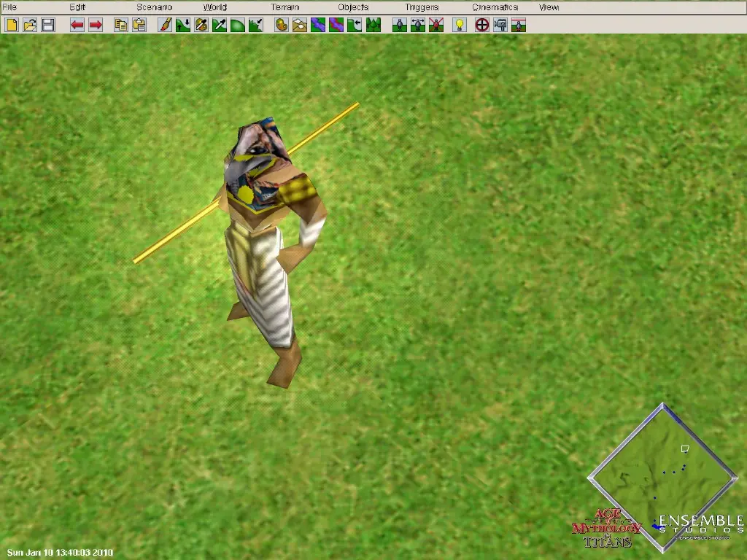Click the red right-arrow Redo icon

(x=96, y=25)
